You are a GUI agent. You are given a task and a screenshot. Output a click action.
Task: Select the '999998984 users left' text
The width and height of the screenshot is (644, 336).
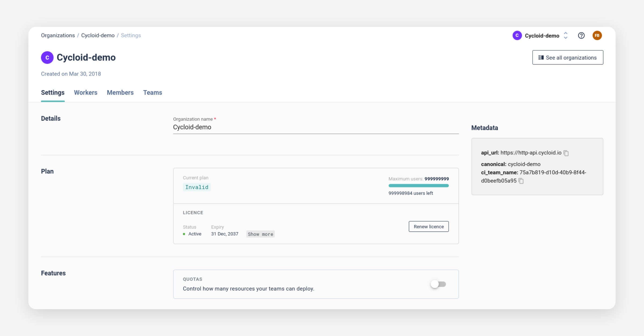point(411,193)
